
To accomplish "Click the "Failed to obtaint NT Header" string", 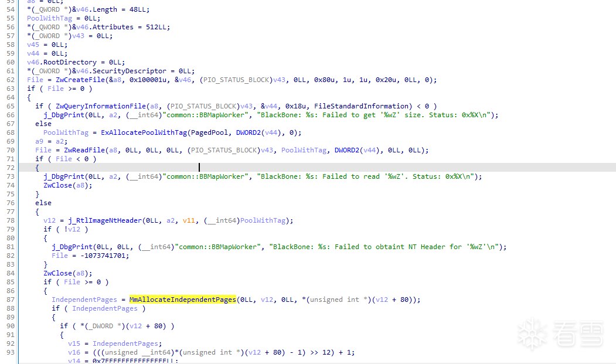I will (387, 247).
